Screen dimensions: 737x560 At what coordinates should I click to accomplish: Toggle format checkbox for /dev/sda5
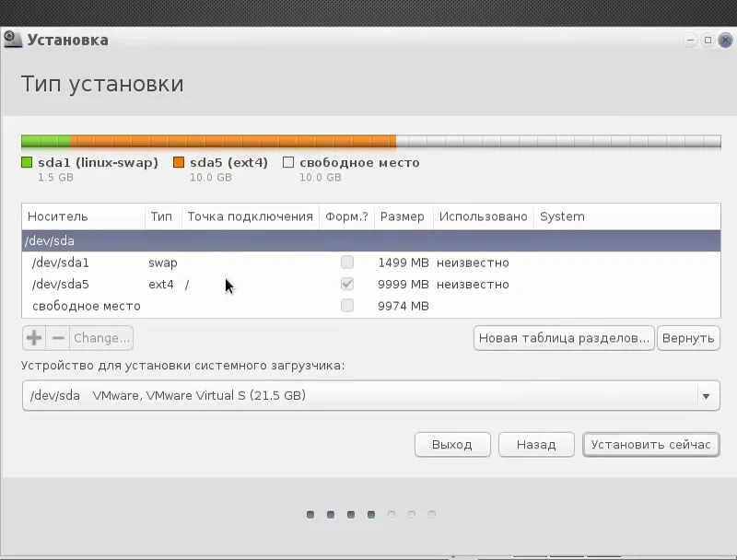pos(347,284)
